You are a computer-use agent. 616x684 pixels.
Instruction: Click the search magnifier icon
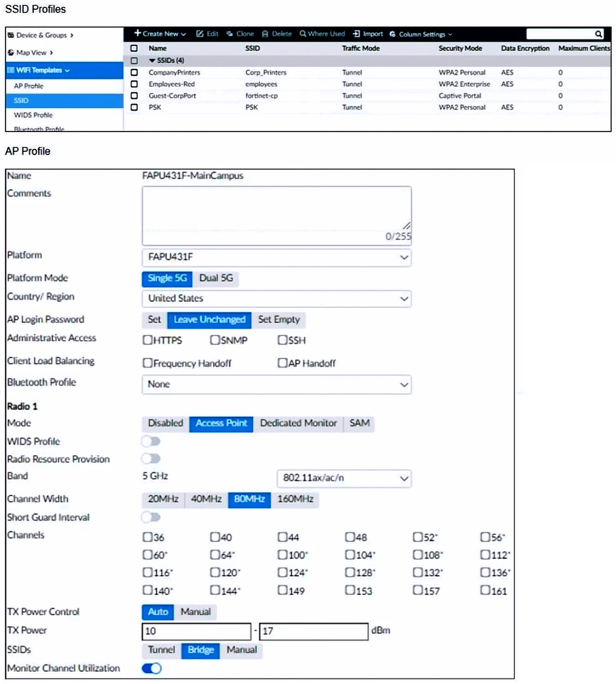(598, 34)
